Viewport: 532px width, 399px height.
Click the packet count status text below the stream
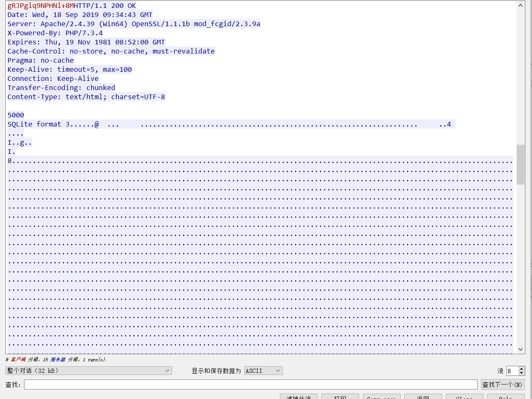[56, 360]
